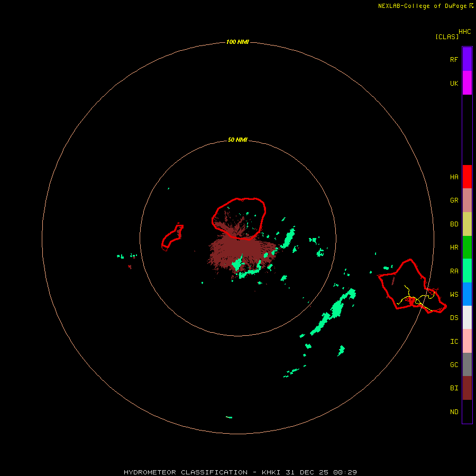
Task: Click the ND legend label
Action: point(454,412)
